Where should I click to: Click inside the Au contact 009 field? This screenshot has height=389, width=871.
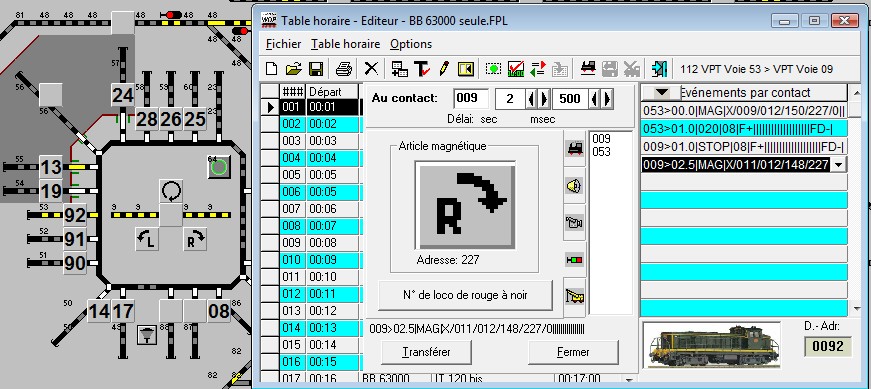(x=471, y=99)
